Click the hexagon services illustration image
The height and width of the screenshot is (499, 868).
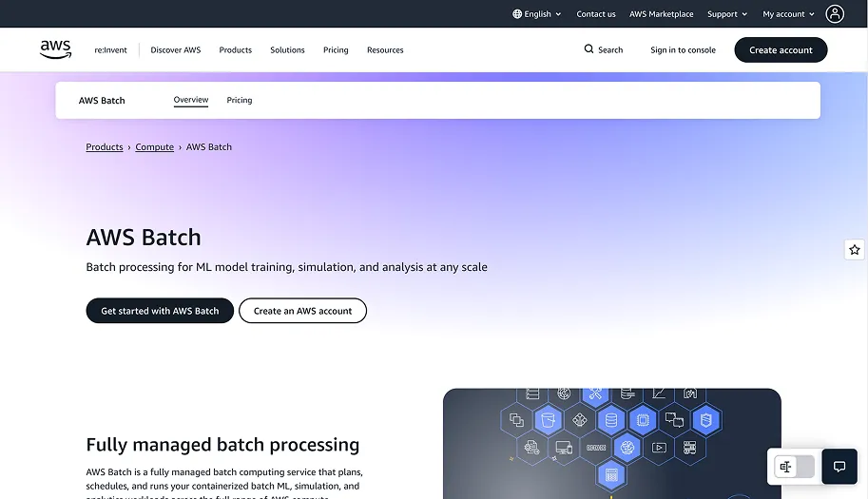(x=611, y=444)
